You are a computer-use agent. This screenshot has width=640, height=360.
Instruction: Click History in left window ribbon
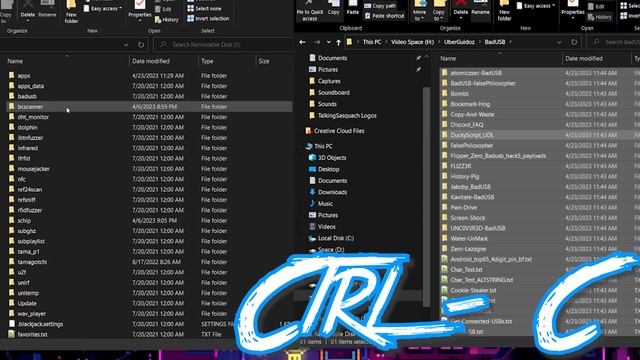(167, 19)
